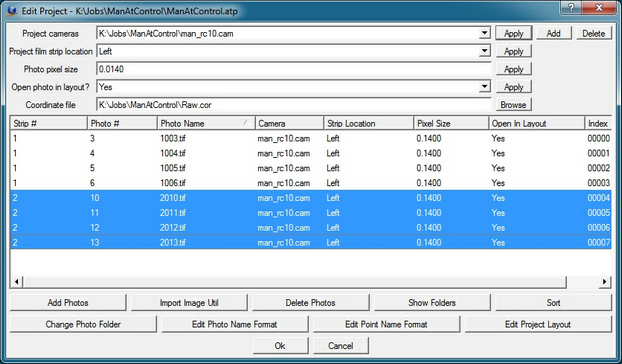Select the 1003.tif photo row
Screen dimensions: 622x364
click(x=311, y=138)
